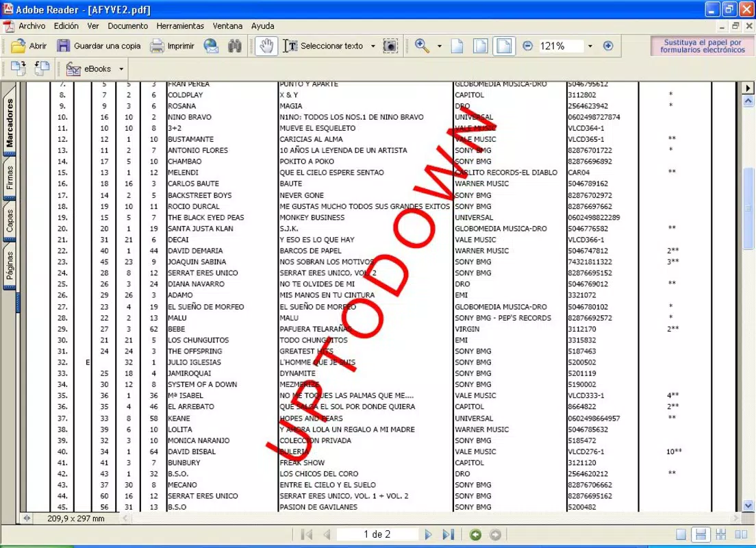Image resolution: width=756 pixels, height=548 pixels.
Task: Click Sustituya el papel por formularios banner
Action: (x=702, y=46)
